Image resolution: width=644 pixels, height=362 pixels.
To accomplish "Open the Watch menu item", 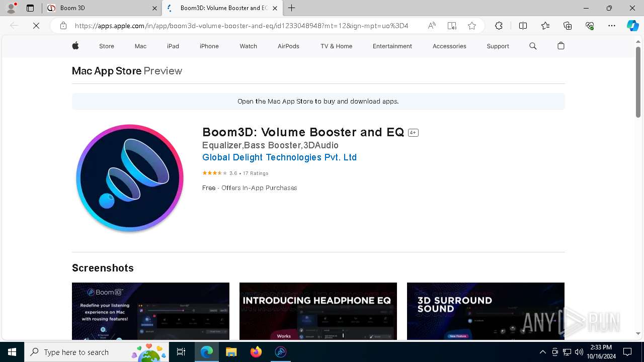I will [248, 46].
